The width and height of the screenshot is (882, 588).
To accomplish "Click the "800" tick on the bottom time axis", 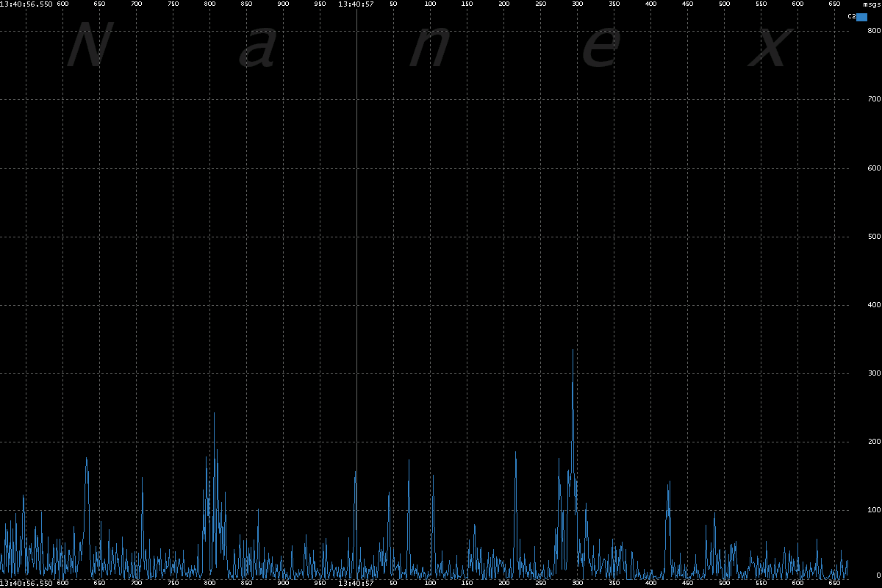I will click(x=209, y=583).
